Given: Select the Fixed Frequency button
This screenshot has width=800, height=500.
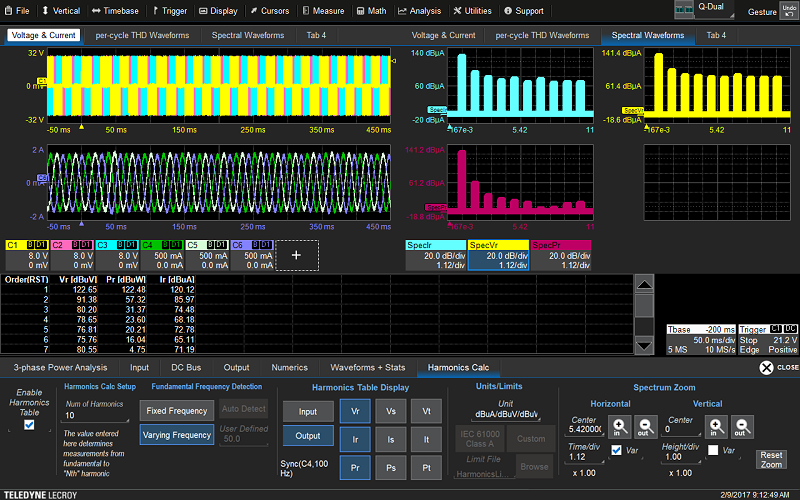Looking at the screenshot, I should click(177, 410).
